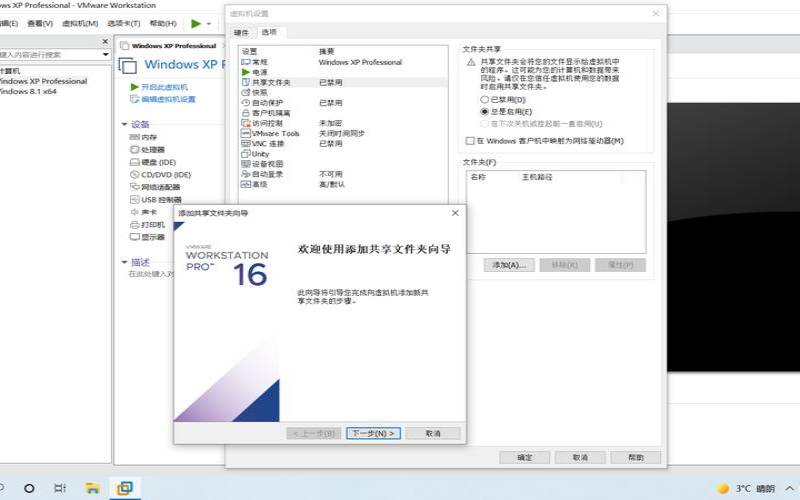Viewport: 800px width, 500px height.
Task: Click the VMware Workstation taskbar icon
Action: tap(125, 488)
